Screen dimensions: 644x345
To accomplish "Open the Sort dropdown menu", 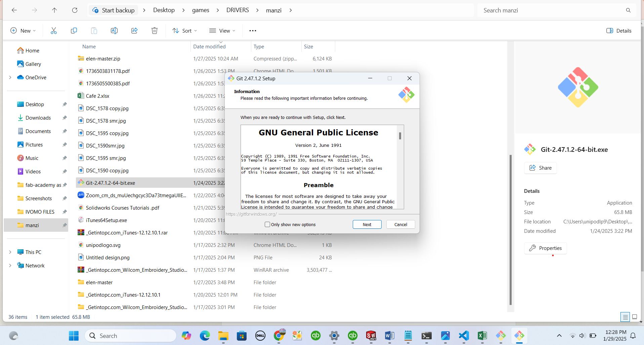I will pos(184,31).
